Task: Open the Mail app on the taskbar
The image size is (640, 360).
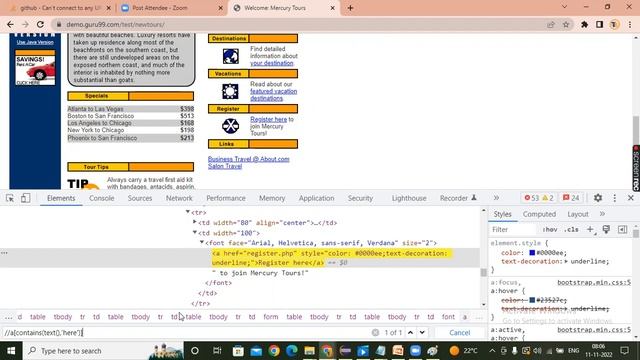Action: pyautogui.click(x=256, y=351)
